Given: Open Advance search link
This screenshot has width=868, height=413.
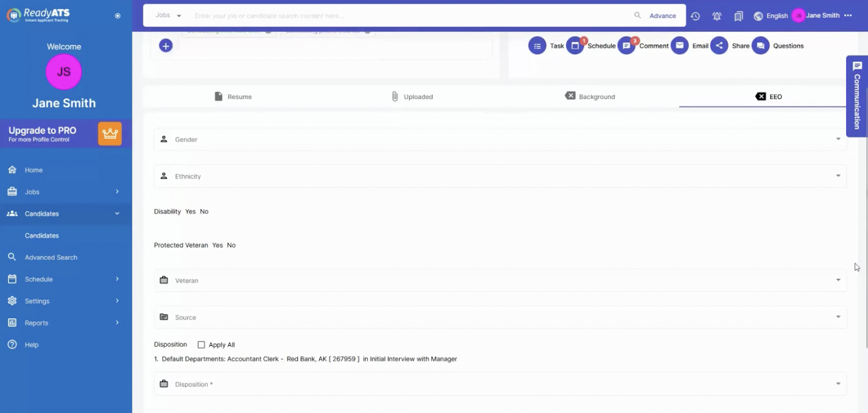Looking at the screenshot, I should tap(663, 16).
